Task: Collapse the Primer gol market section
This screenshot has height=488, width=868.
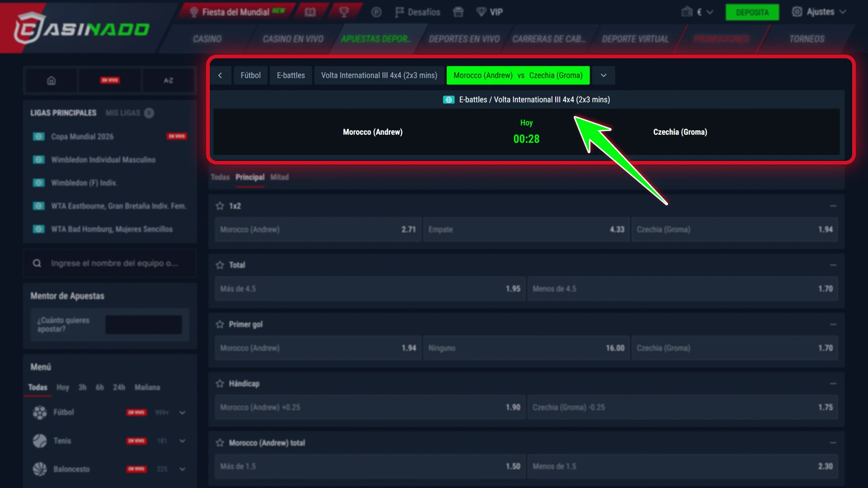Action: click(833, 324)
